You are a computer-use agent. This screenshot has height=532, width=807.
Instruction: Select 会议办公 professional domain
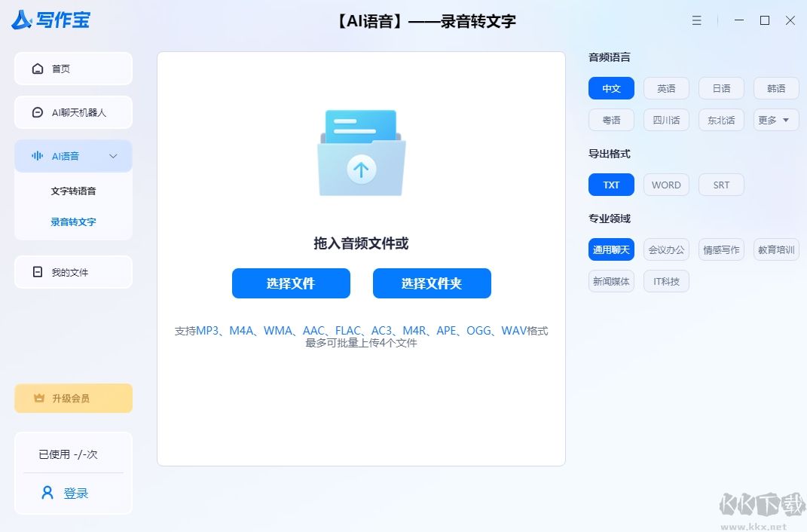(x=666, y=249)
